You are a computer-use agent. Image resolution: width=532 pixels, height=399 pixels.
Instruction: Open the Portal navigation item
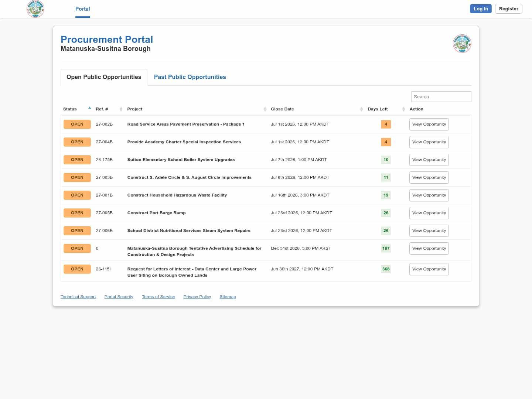click(x=82, y=9)
